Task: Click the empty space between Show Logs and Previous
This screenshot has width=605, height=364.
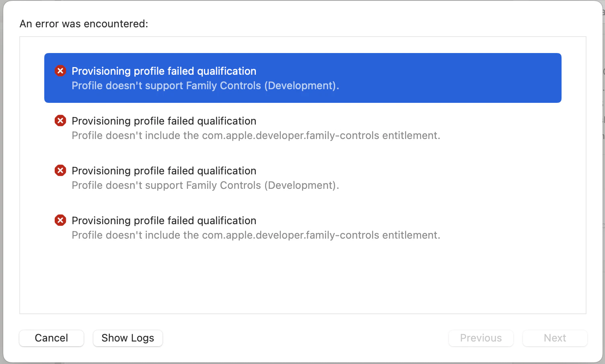Action: (306, 338)
